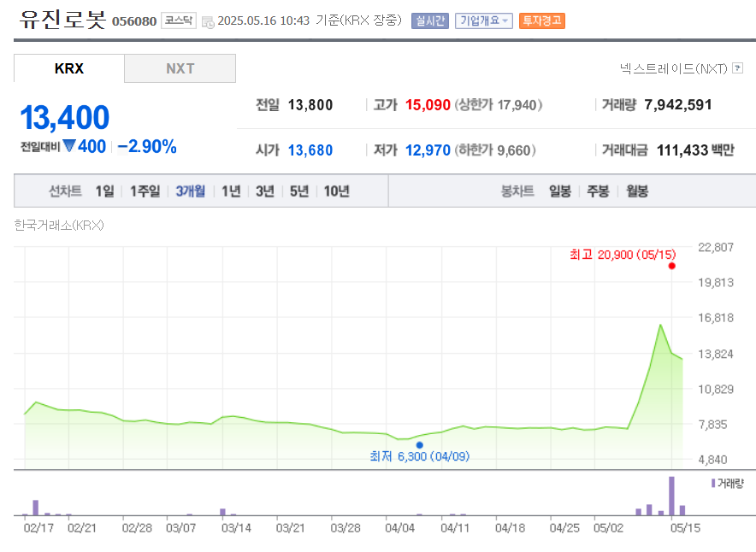Viewport: 756px width, 552px height.
Task: Click the 한국거래소(KRX) chart label
Action: [x=59, y=225]
